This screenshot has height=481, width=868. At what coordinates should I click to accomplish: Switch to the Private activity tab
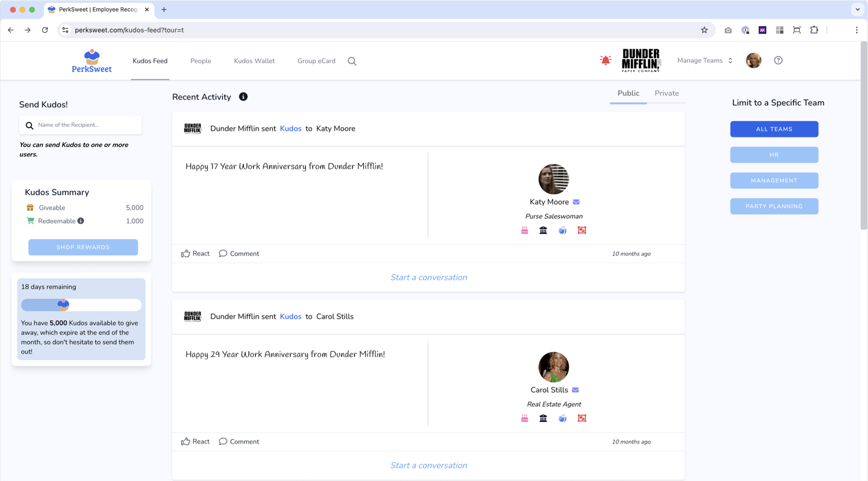click(x=667, y=93)
